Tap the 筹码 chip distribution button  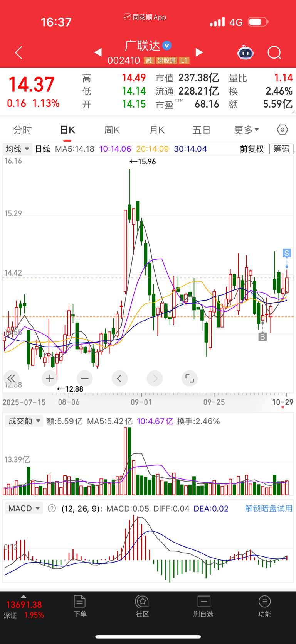[x=281, y=149]
